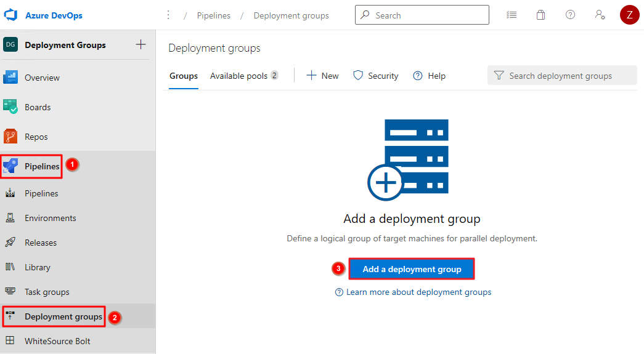Click the Pipelines sub-item icon

(10, 193)
